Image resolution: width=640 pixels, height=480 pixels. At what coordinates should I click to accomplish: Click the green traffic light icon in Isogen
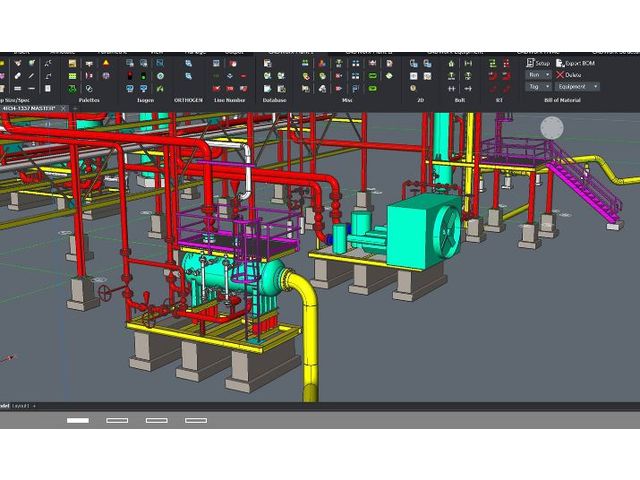point(145,75)
